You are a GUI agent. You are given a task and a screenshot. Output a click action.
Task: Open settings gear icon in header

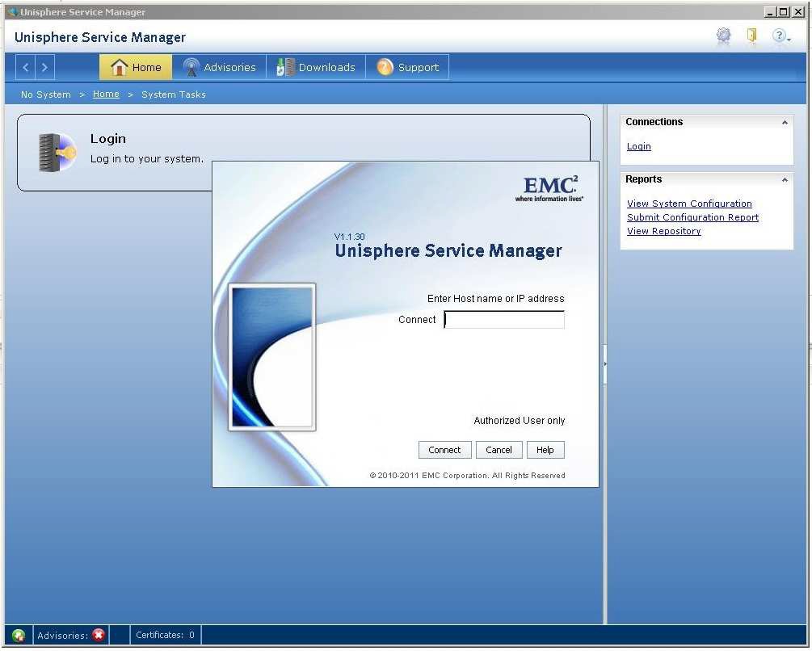point(723,36)
